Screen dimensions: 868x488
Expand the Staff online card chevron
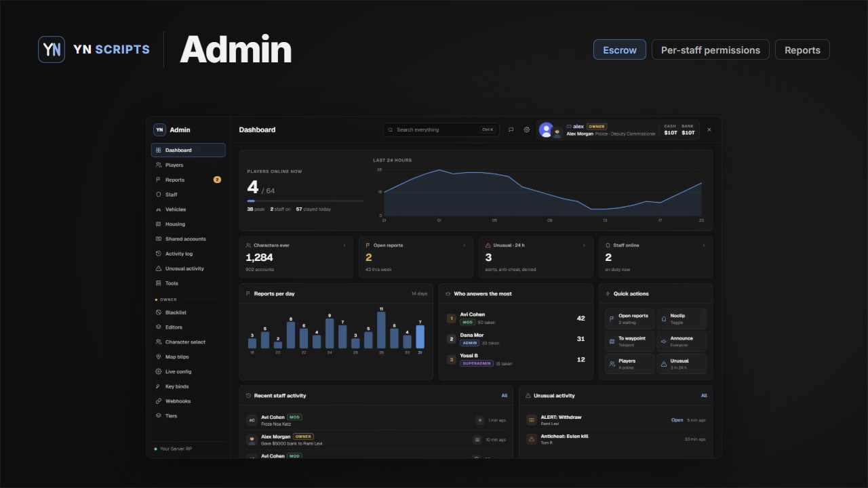click(x=704, y=245)
